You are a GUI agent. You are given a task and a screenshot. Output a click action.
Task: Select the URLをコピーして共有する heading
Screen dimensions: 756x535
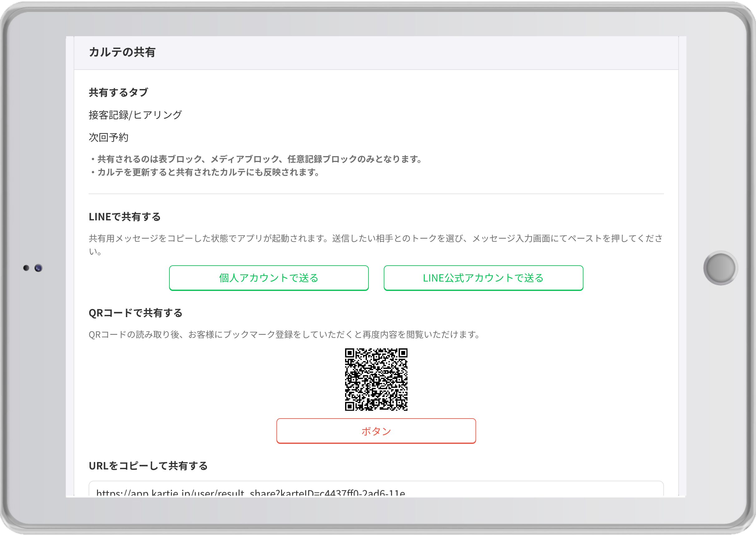[x=148, y=466]
